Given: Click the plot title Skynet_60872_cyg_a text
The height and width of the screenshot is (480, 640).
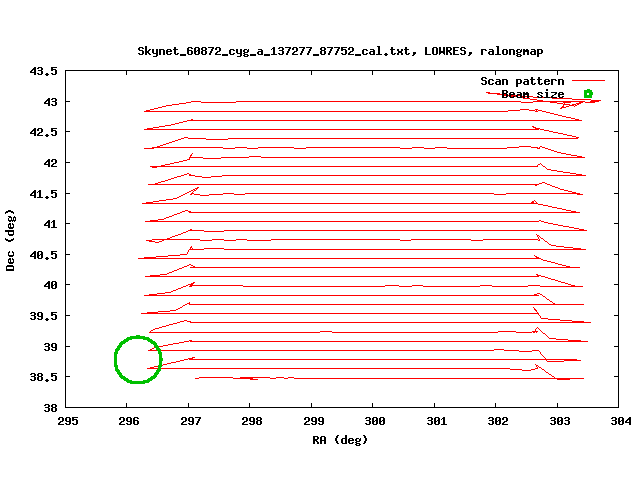Looking at the screenshot, I should tap(340, 51).
